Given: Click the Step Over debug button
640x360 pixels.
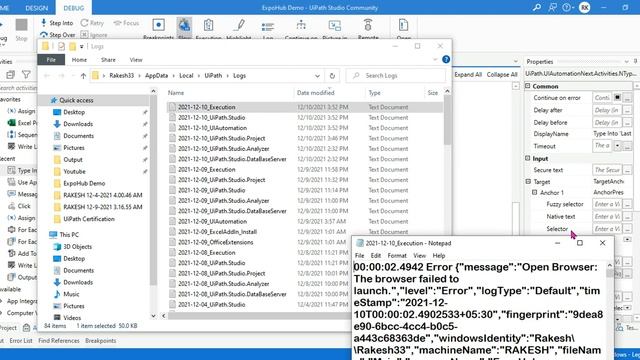Looking at the screenshot, I should click(x=58, y=35).
